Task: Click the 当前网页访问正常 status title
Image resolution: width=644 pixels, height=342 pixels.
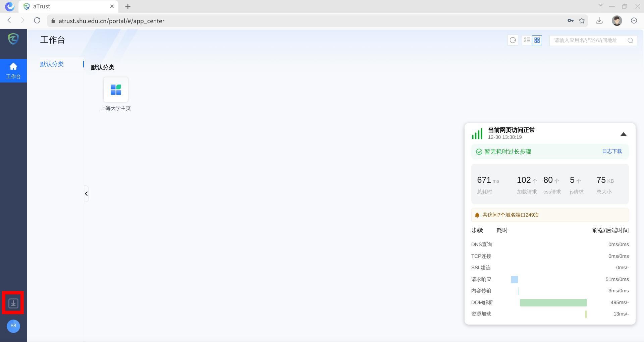Action: (511, 130)
